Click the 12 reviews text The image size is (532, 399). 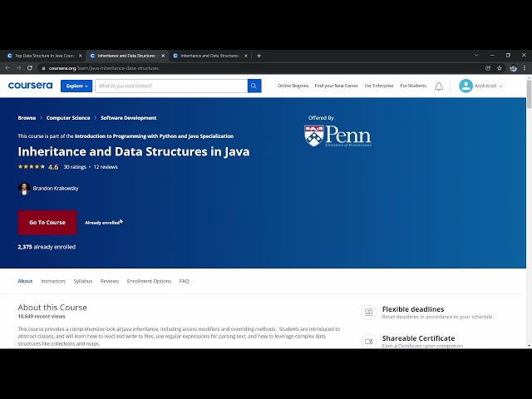(106, 167)
